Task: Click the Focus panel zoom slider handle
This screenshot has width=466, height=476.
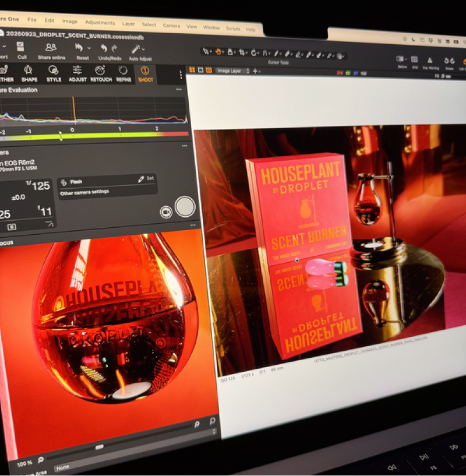Action: (x=99, y=447)
